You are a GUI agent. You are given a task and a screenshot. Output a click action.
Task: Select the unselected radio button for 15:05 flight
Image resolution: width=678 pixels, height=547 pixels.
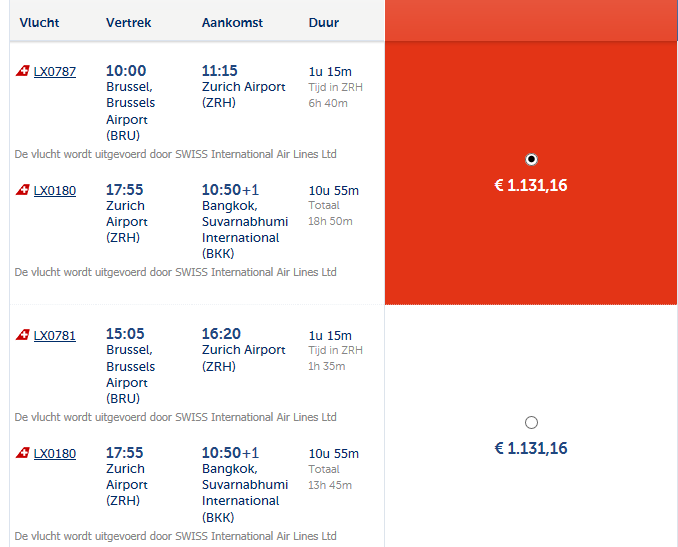click(531, 422)
